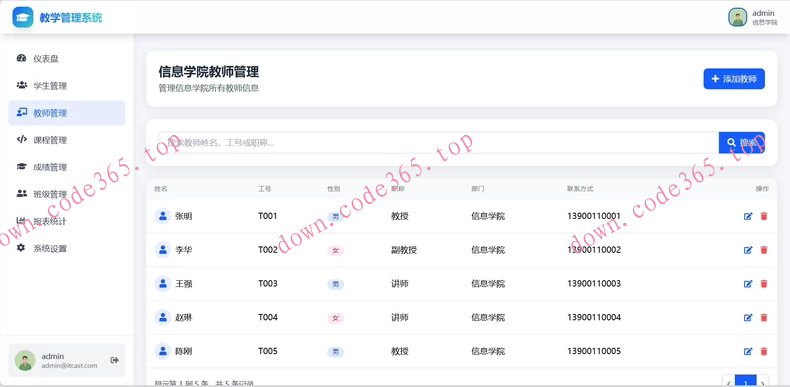Image resolution: width=790 pixels, height=387 pixels.
Task: Open 班级管理 sidebar entry
Action: point(67,194)
